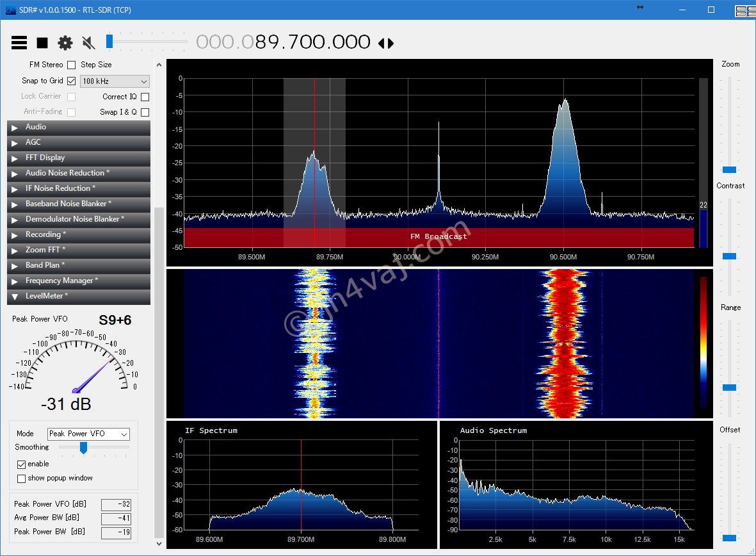Click the Avg Power BW [dB] value field

(x=117, y=519)
